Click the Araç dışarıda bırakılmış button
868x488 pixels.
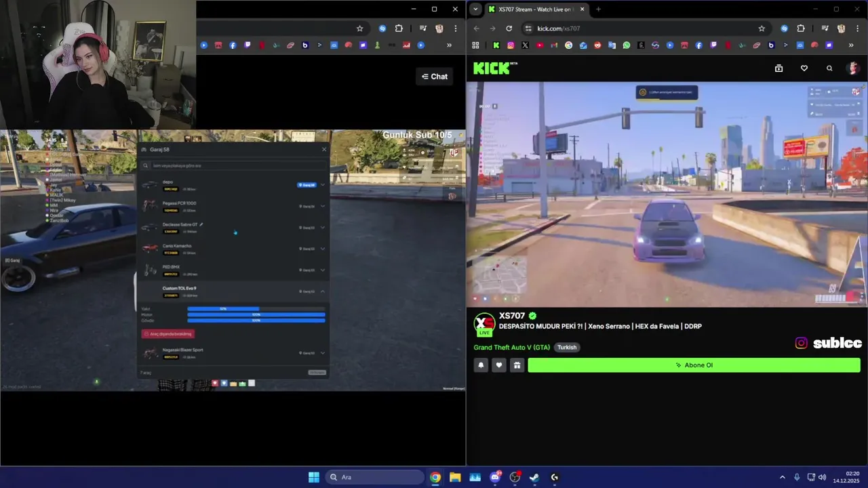(x=168, y=334)
